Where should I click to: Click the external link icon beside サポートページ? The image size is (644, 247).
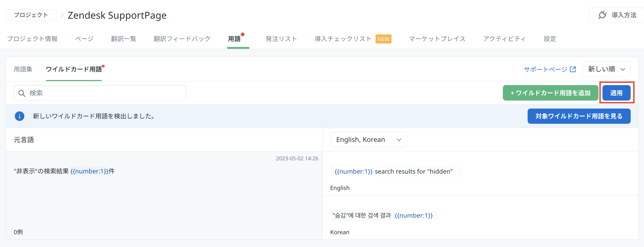[573, 69]
